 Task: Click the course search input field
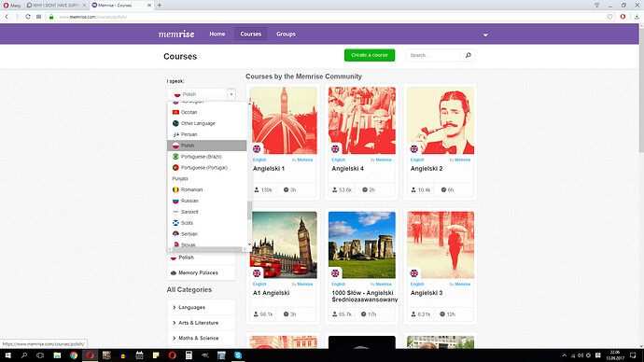pos(433,55)
